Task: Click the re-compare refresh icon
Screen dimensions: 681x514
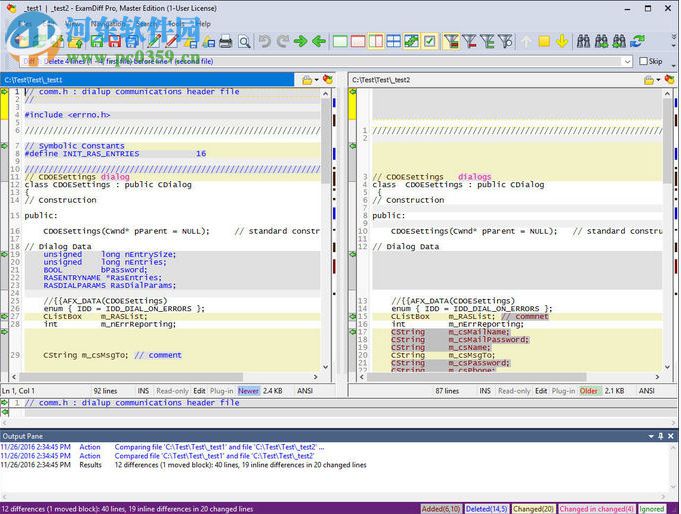Action: [637, 42]
